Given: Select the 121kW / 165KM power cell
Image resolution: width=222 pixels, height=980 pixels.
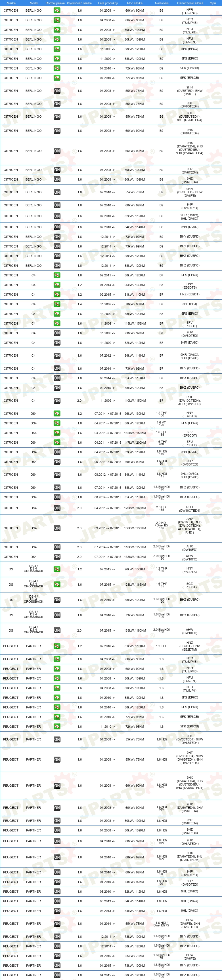Looking at the screenshot, I should [x=135, y=585].
